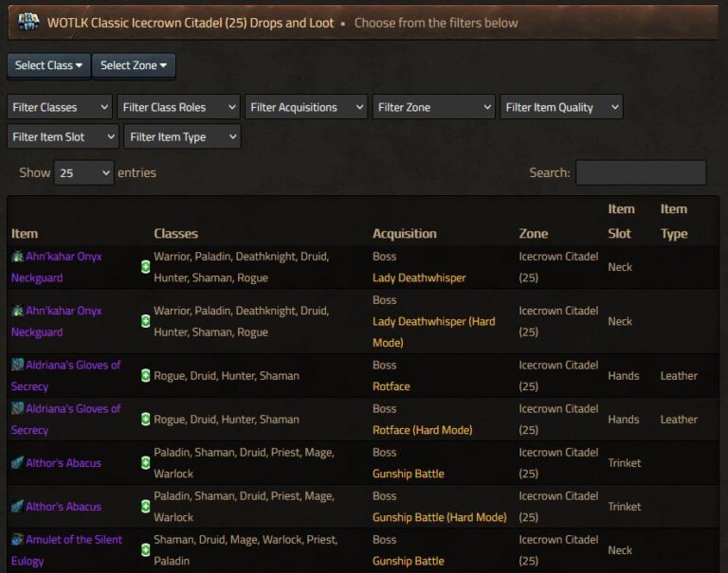Open Althor's Abacus link in the Gunship Battle (Hard Mode) row
728x573 pixels.
pyautogui.click(x=64, y=506)
